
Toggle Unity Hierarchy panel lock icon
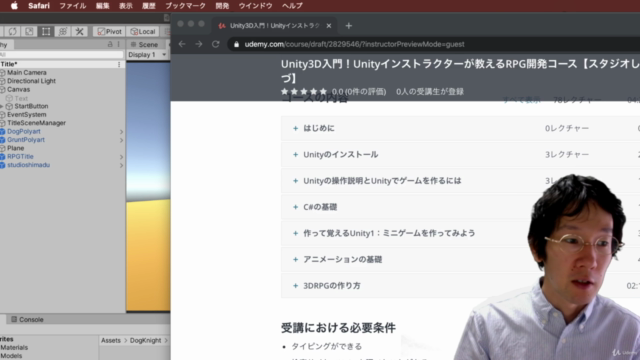[x=110, y=44]
